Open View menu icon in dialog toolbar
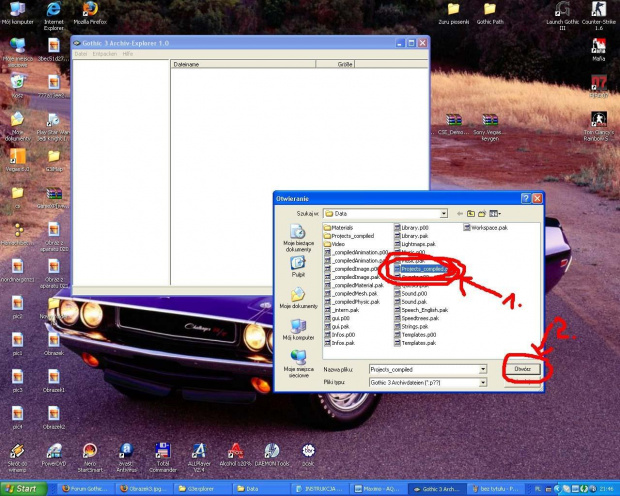The image size is (620, 496). pos(495,214)
